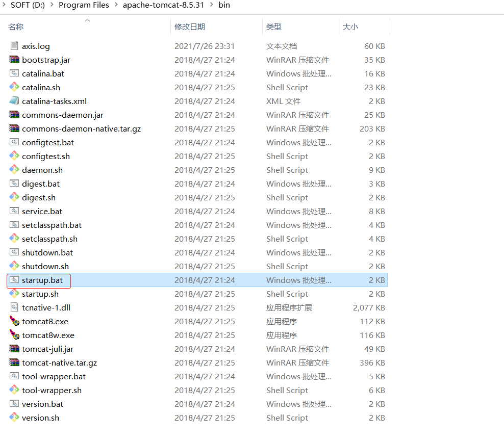The width and height of the screenshot is (504, 441).
Task: Select the tomcat8w.exe application icon
Action: [x=14, y=334]
